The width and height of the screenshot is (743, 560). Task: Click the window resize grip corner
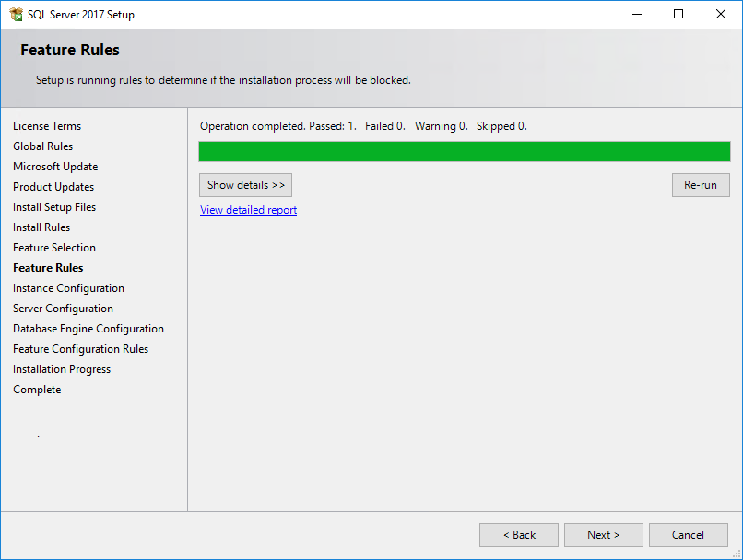coord(737,554)
